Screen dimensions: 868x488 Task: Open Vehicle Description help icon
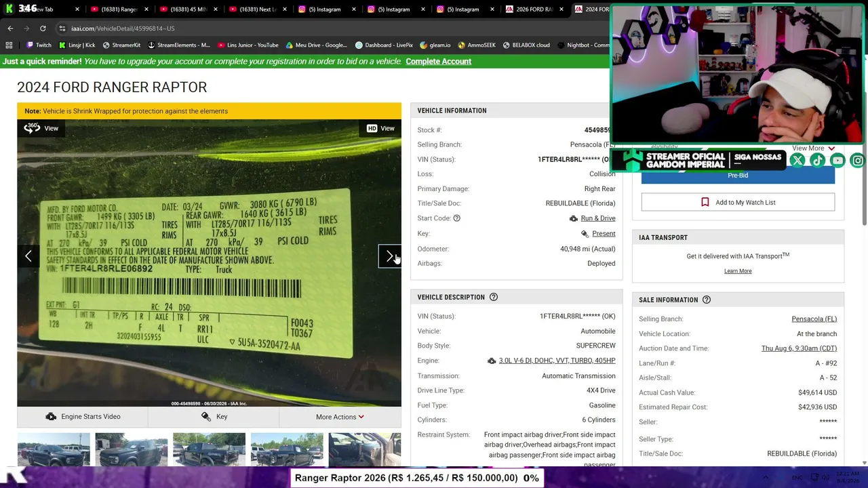tap(494, 297)
